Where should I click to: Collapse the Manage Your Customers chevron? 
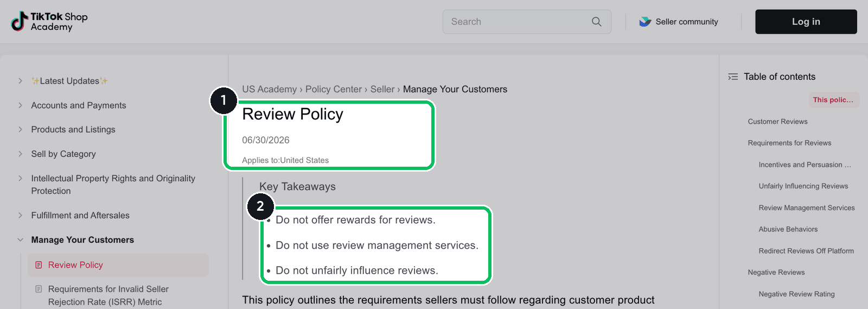pos(20,239)
